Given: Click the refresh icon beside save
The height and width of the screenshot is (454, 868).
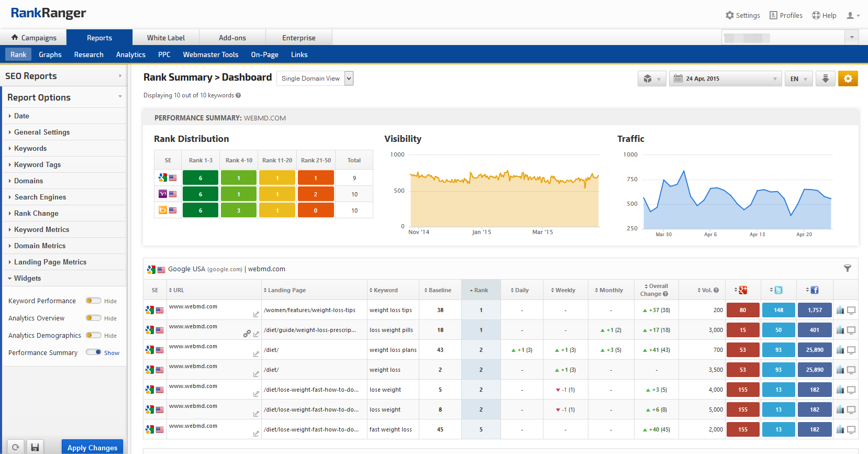Looking at the screenshot, I should pos(16,447).
